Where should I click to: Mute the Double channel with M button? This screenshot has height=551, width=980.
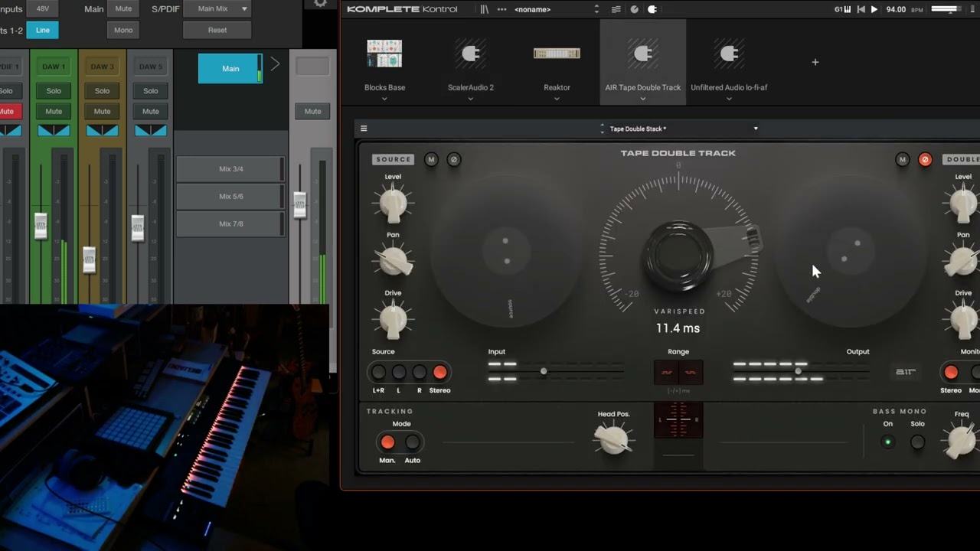(902, 159)
